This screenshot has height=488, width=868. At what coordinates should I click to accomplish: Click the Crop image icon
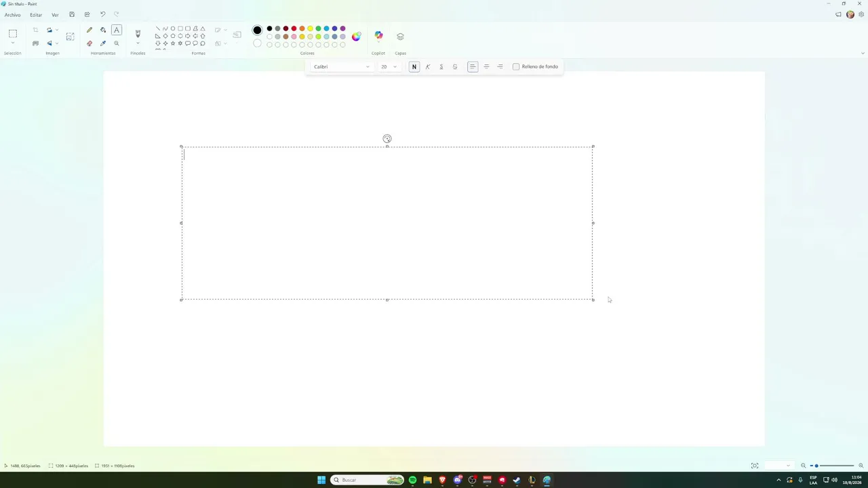point(35,30)
